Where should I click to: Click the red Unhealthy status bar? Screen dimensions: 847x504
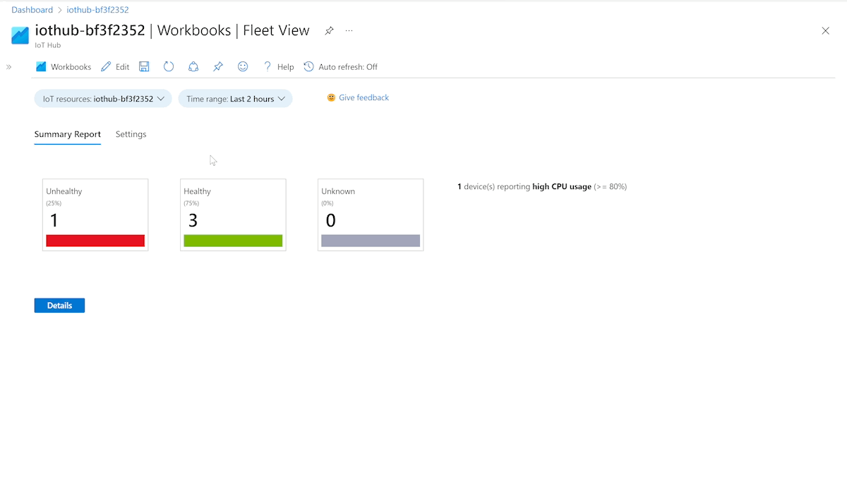coord(95,241)
